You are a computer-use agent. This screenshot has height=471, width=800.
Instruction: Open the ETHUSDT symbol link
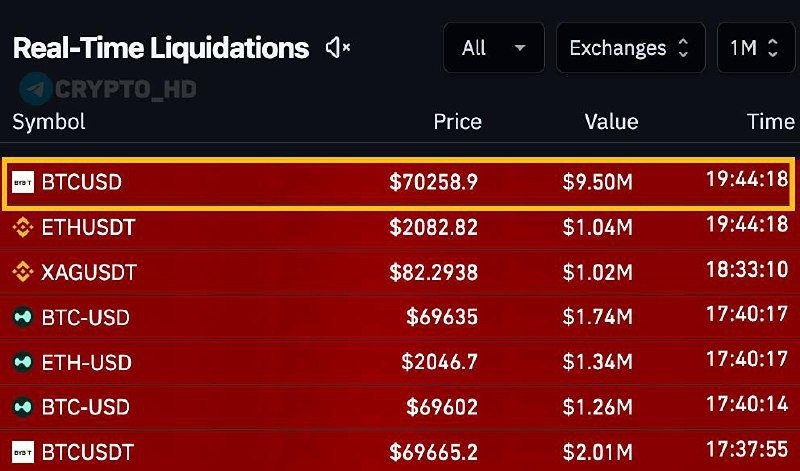pos(88,228)
